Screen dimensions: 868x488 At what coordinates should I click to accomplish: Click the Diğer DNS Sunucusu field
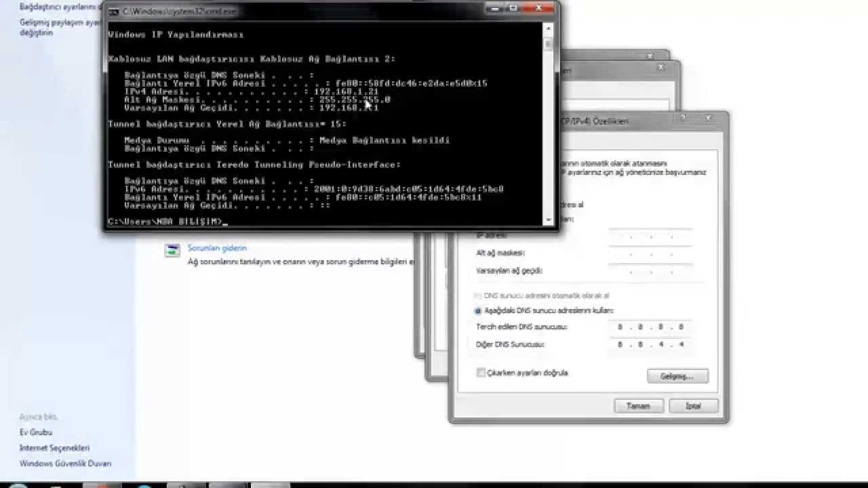click(651, 344)
